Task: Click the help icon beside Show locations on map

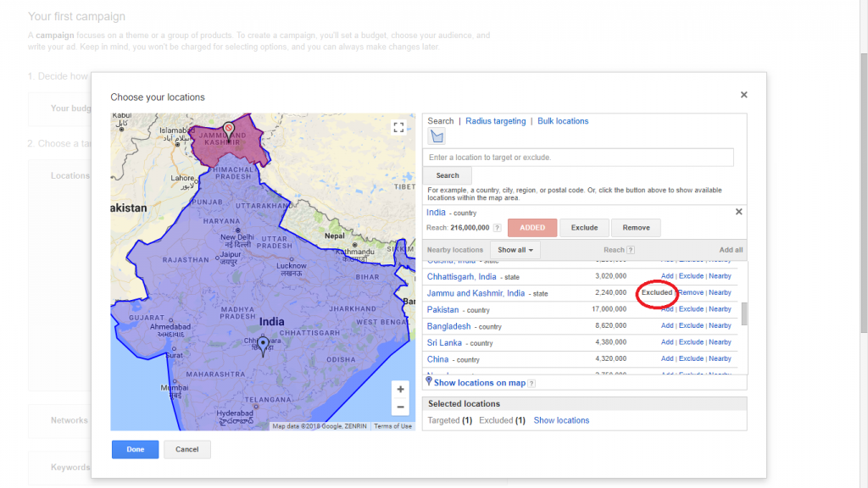Action: [x=531, y=384]
